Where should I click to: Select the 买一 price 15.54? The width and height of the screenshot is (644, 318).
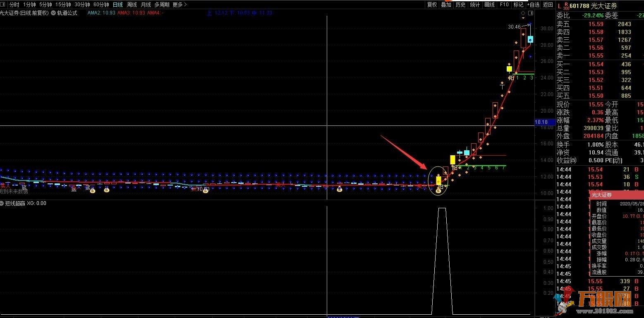point(596,65)
